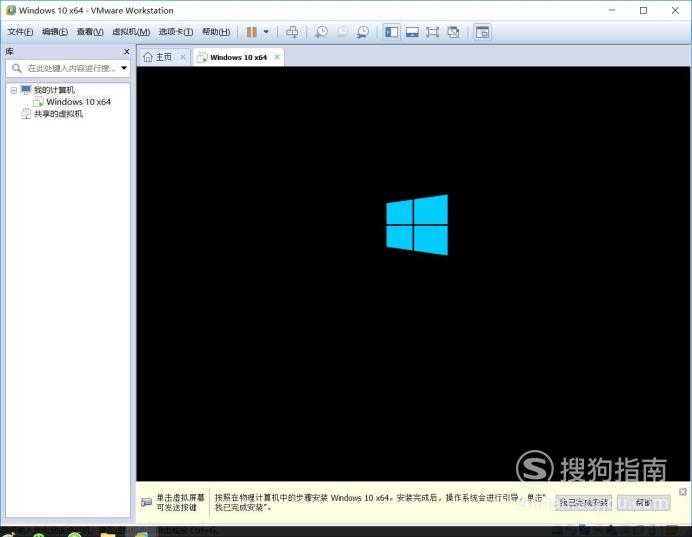The image size is (692, 537).
Task: Toggle the library sidebar view icon
Action: coord(391,32)
